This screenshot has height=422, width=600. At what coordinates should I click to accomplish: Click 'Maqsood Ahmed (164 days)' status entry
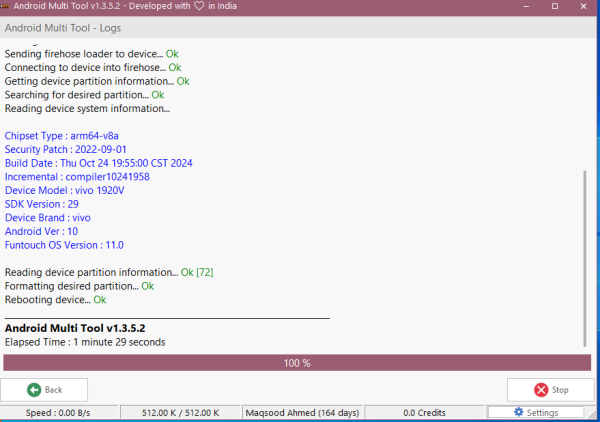pyautogui.click(x=302, y=413)
